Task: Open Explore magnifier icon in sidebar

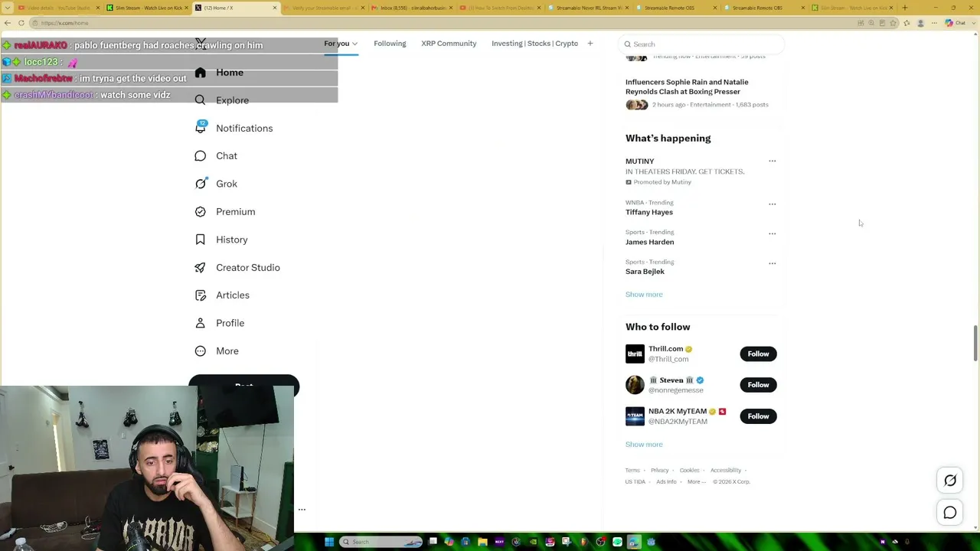Action: [x=200, y=100]
